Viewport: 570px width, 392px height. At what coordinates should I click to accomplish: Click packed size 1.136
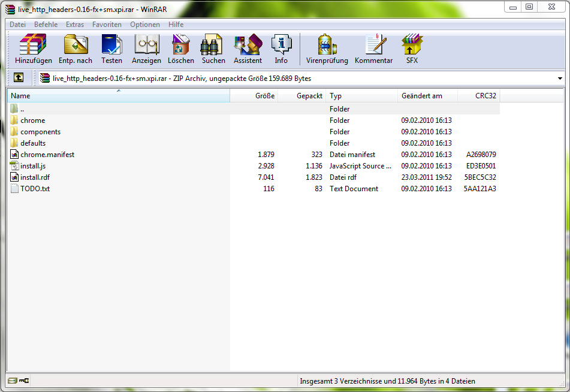[313, 166]
